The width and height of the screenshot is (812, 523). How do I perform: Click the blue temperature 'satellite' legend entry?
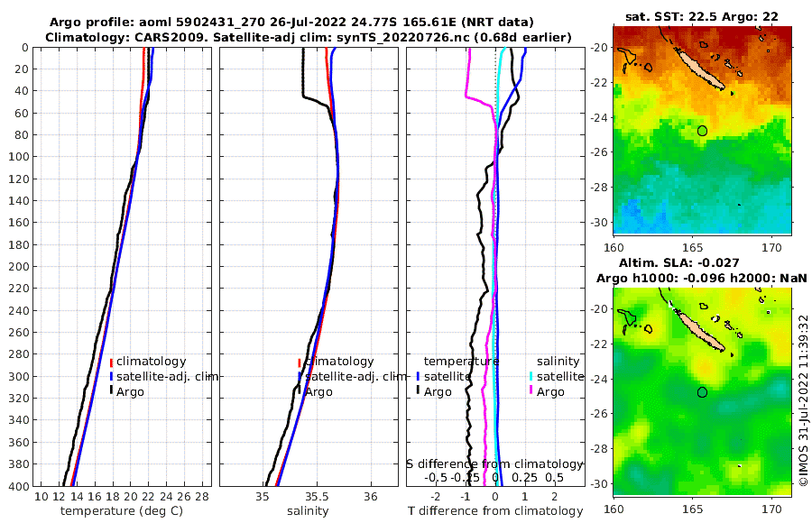pyautogui.click(x=448, y=376)
